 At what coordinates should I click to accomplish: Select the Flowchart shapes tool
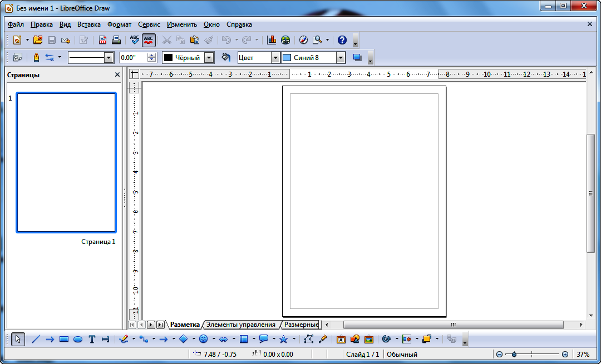tap(243, 339)
